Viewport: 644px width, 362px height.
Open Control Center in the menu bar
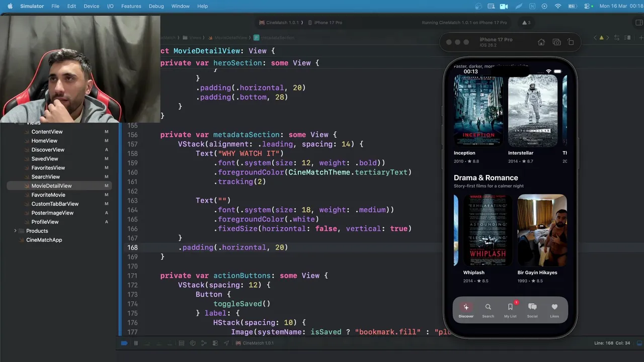(x=587, y=6)
